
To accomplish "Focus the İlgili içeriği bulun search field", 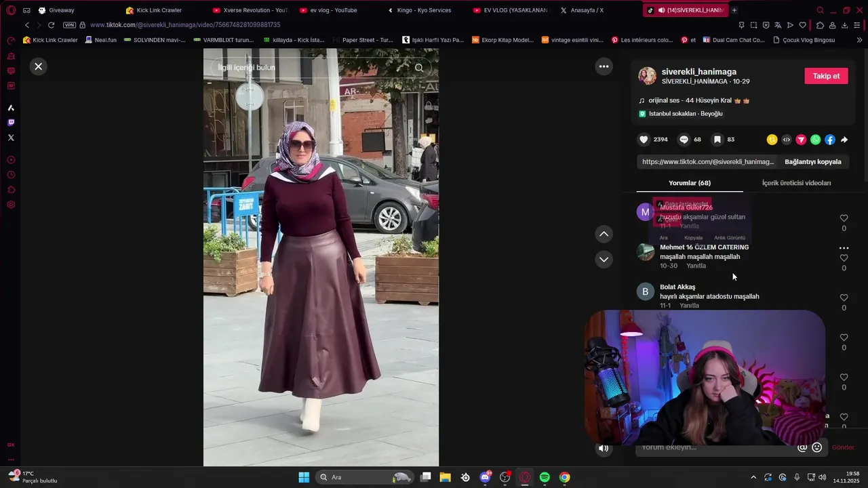I will [x=309, y=67].
